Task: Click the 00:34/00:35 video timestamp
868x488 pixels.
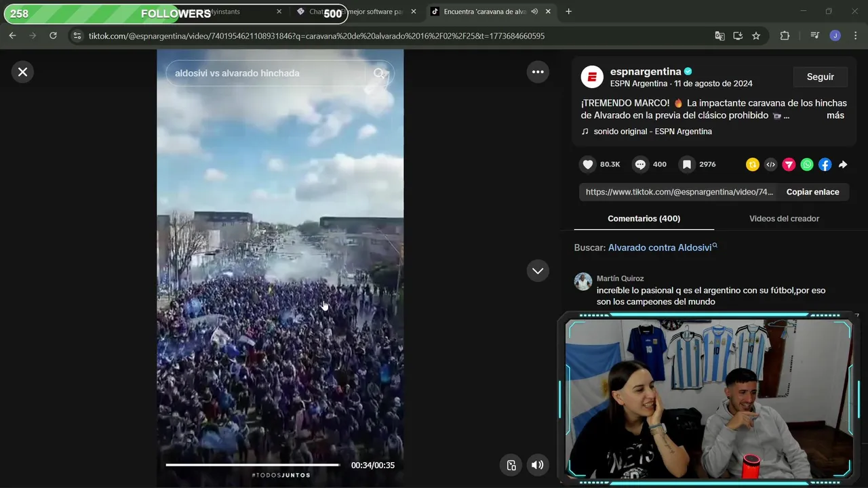Action: pos(373,465)
